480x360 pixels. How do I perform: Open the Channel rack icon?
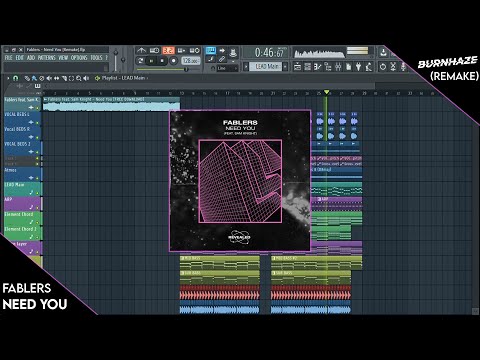click(x=308, y=67)
